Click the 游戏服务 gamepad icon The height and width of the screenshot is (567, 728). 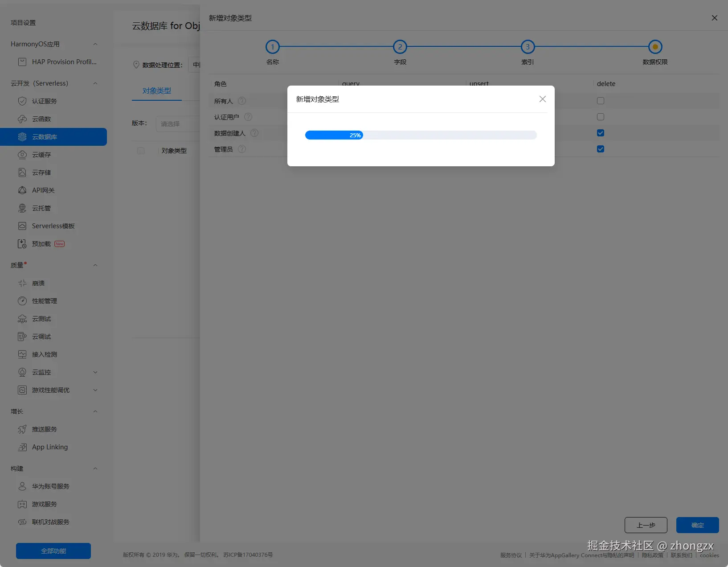click(x=22, y=504)
